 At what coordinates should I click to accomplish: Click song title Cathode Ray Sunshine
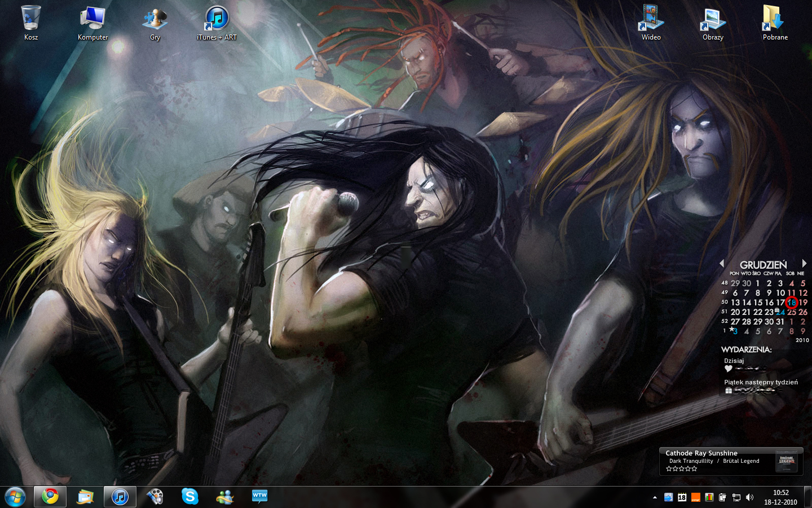(x=701, y=453)
